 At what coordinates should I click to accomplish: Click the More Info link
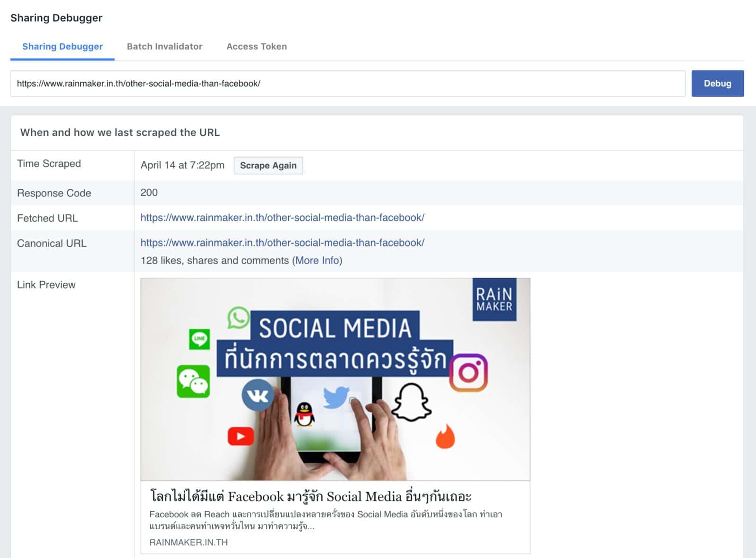[x=317, y=261]
